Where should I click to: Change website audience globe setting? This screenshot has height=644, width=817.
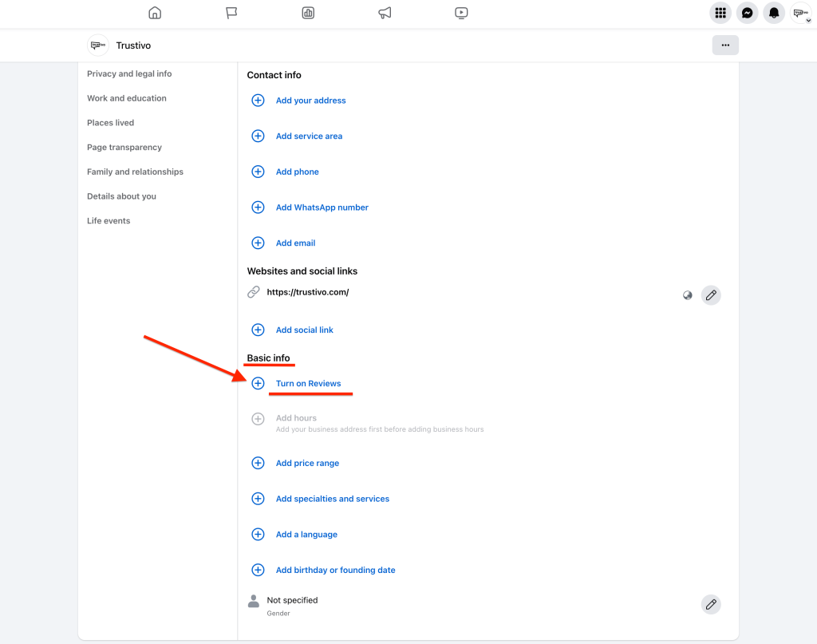coord(687,295)
